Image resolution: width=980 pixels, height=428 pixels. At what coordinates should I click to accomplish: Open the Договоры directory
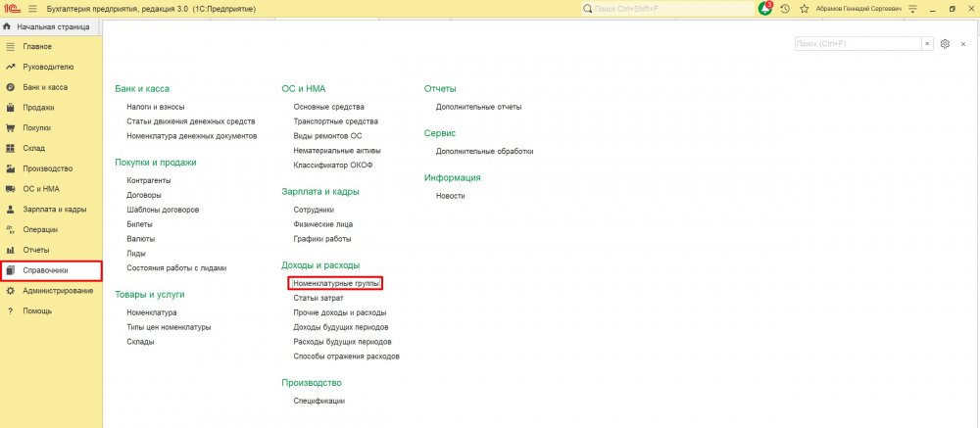[144, 195]
